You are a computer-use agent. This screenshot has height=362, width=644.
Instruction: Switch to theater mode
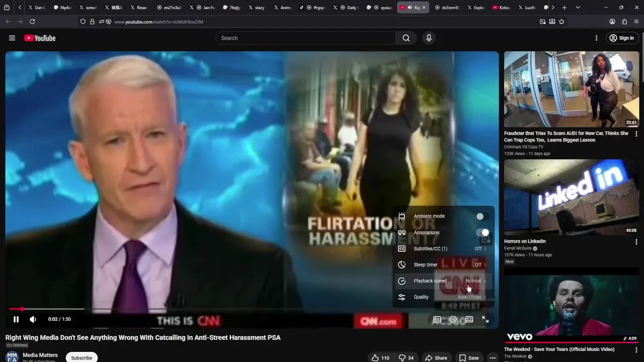coord(469,319)
